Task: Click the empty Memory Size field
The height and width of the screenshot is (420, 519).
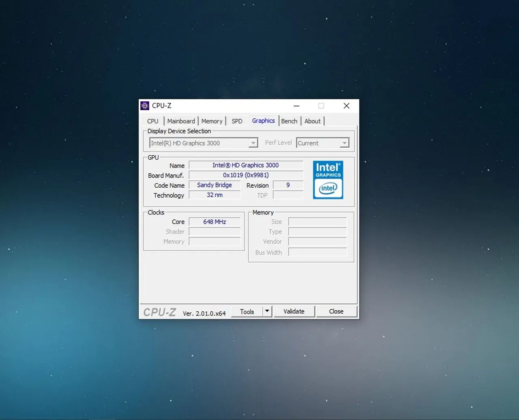Action: (317, 222)
